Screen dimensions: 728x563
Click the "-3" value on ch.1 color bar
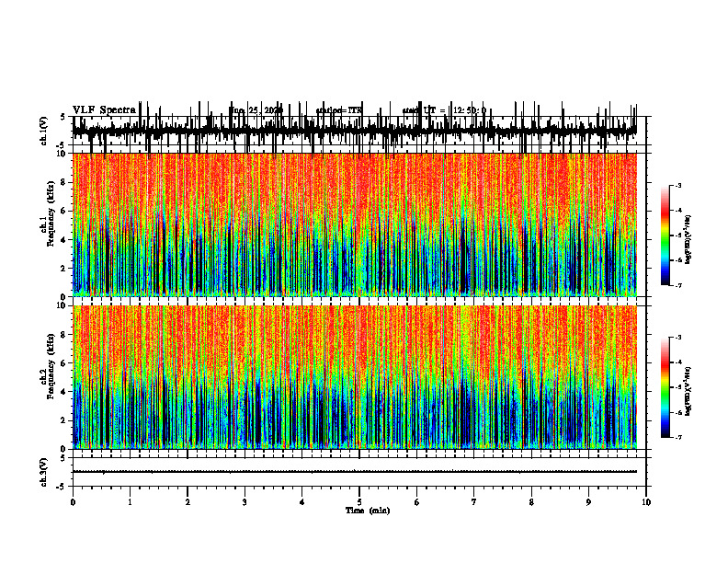pyautogui.click(x=678, y=185)
